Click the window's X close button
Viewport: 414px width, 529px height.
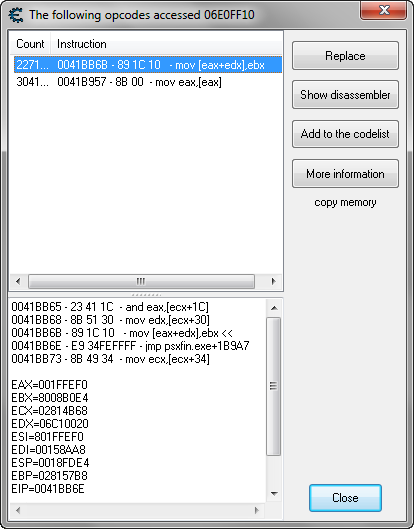tap(384, 10)
